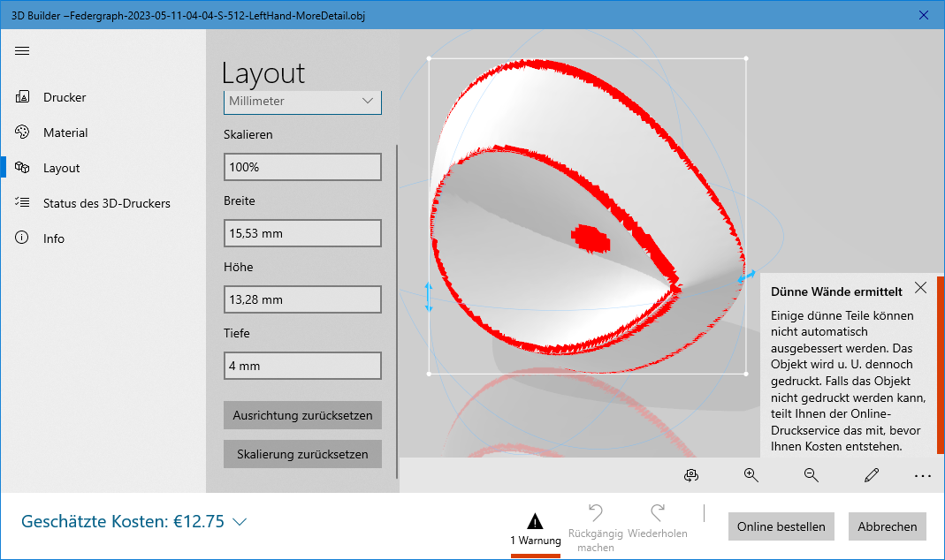Click the Online bestellen button
Image resolution: width=945 pixels, height=560 pixels.
point(781,526)
